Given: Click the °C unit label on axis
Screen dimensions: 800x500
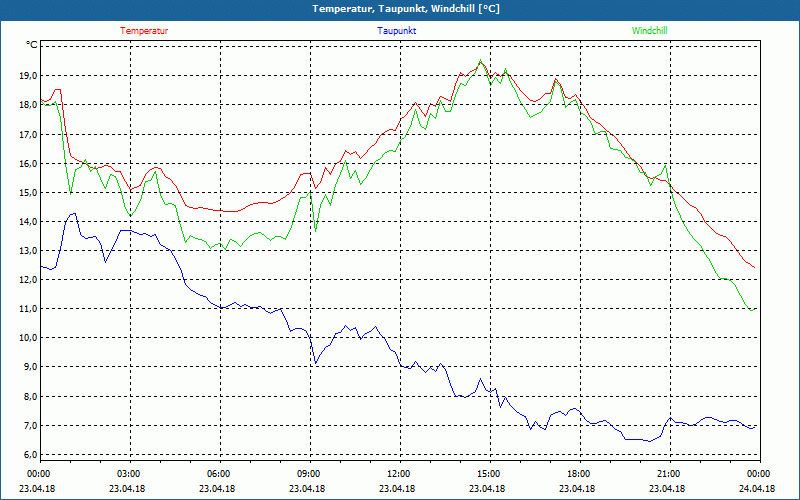Looking at the screenshot, I should [32, 45].
